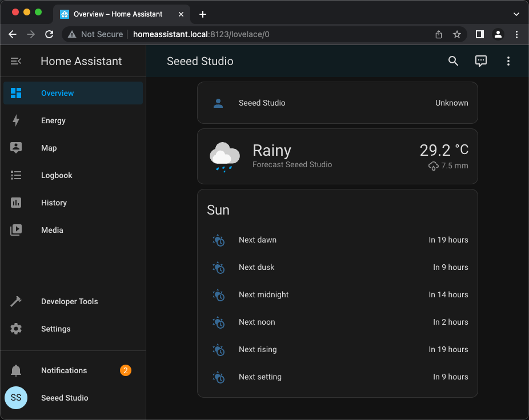529x420 pixels.
Task: Click the Next rising sun-clock icon
Action: pyautogui.click(x=219, y=350)
